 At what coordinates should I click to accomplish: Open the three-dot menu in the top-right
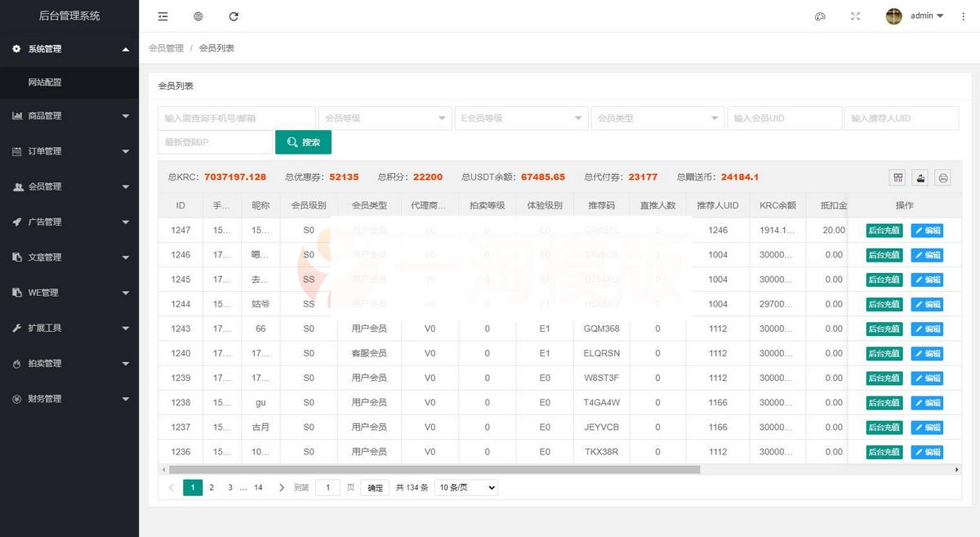[x=964, y=16]
